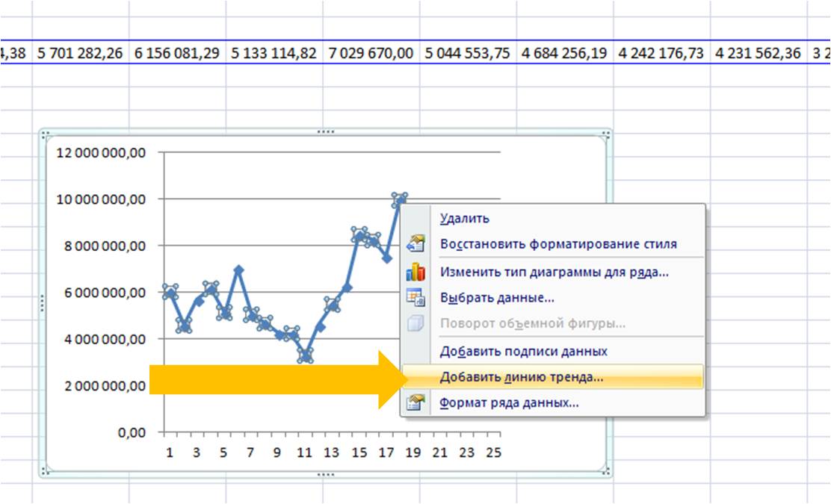Click the chart's bottom-center resize handle
The width and height of the screenshot is (831, 504).
(325, 474)
